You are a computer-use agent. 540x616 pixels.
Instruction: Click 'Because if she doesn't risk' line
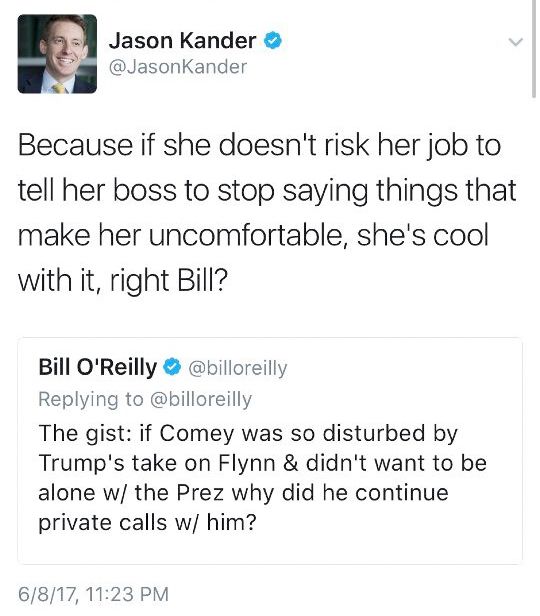[x=260, y=146]
